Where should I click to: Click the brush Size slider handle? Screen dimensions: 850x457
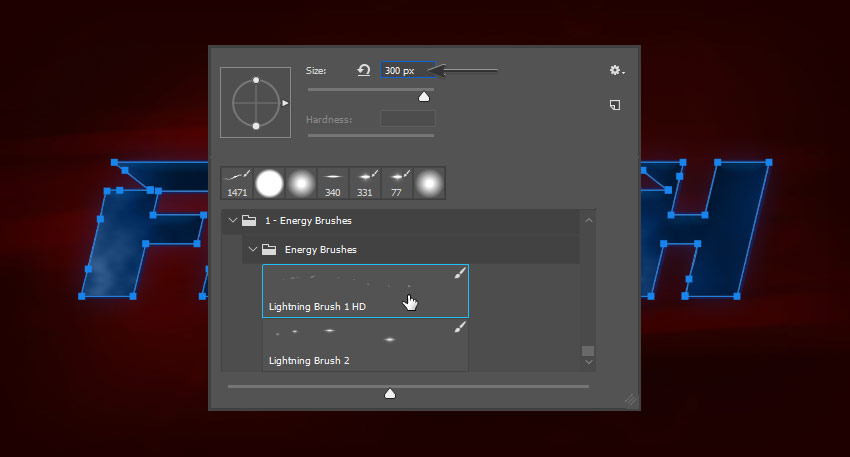(423, 97)
